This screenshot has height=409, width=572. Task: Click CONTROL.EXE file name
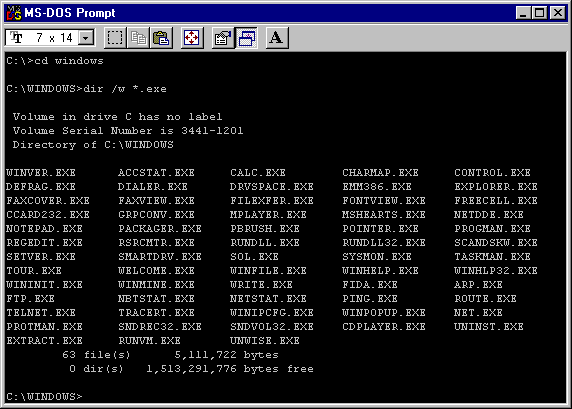tap(492, 173)
